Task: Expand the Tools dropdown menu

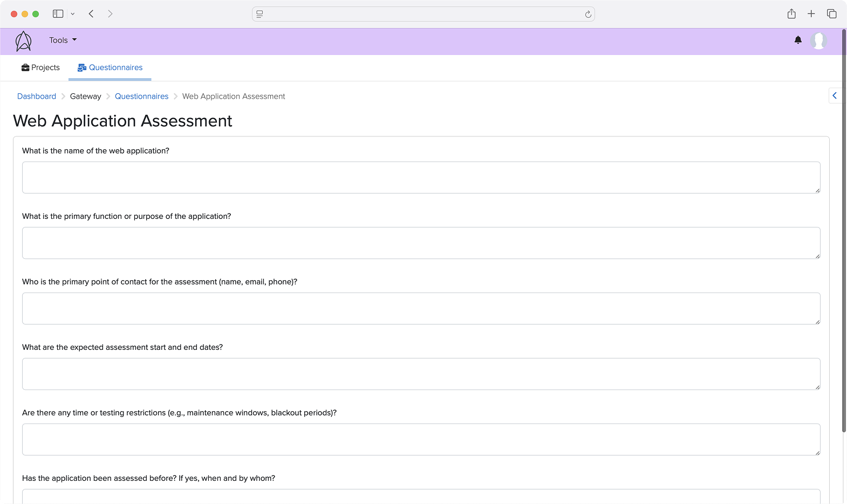Action: tap(63, 40)
